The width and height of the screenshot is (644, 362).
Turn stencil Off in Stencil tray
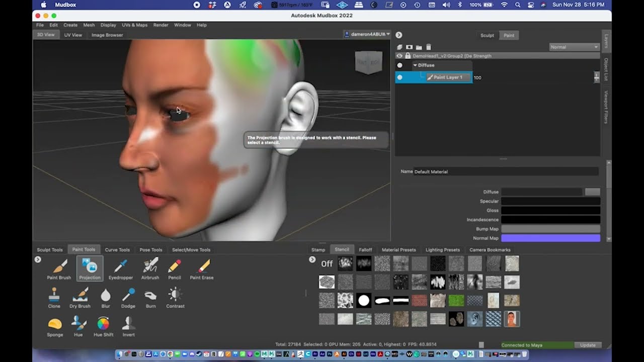327,263
